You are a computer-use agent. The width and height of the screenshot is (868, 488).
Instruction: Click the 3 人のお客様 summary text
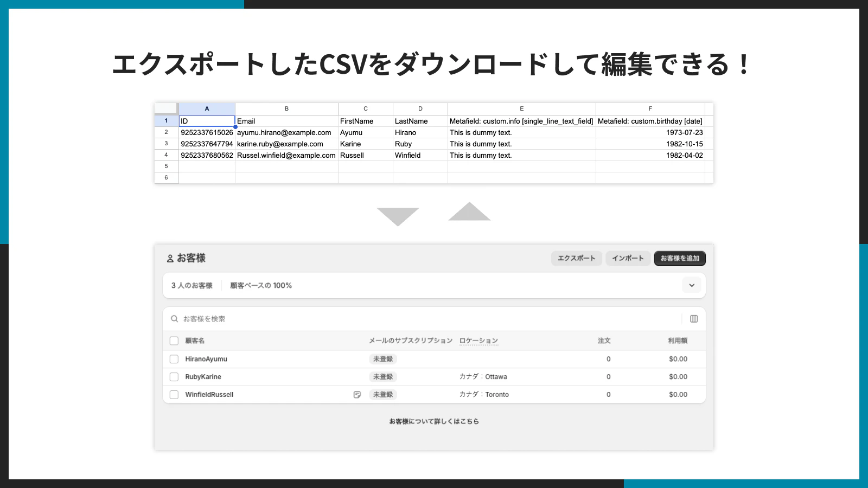(192, 285)
